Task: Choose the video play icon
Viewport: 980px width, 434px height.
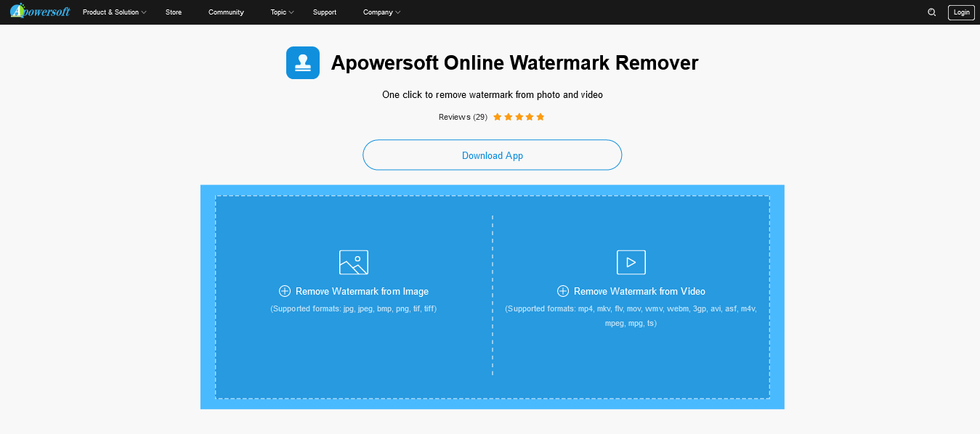Action: point(631,262)
